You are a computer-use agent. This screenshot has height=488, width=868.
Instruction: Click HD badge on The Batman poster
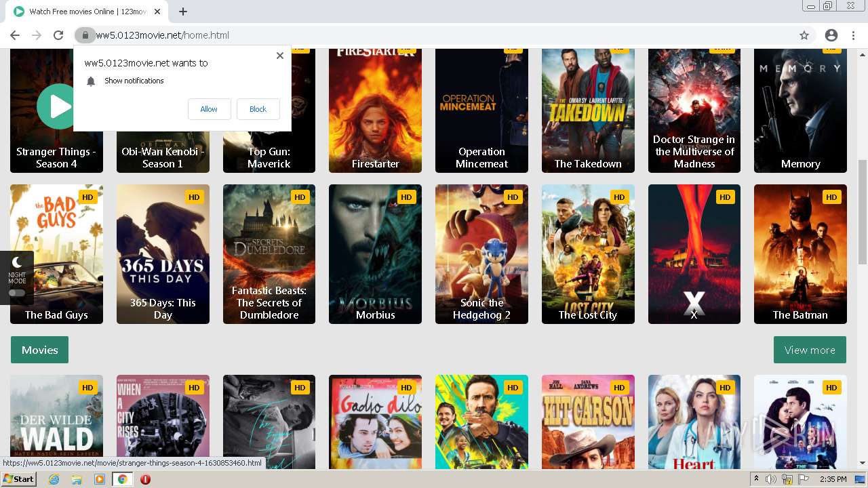831,197
